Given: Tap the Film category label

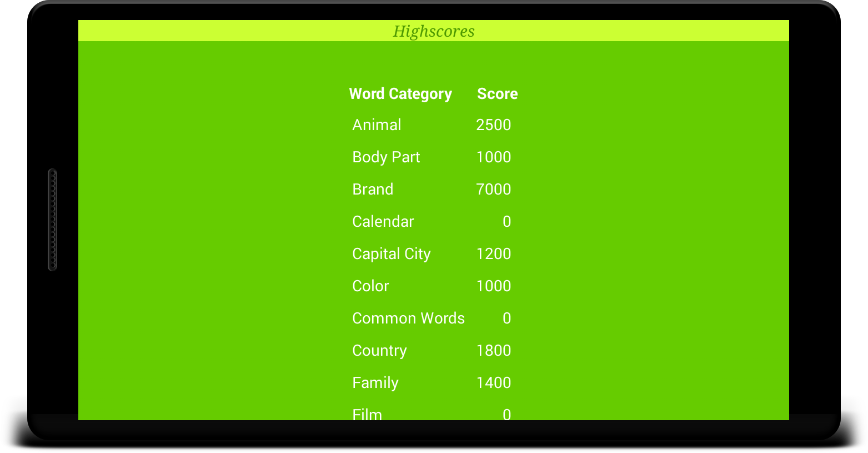Looking at the screenshot, I should (x=367, y=414).
